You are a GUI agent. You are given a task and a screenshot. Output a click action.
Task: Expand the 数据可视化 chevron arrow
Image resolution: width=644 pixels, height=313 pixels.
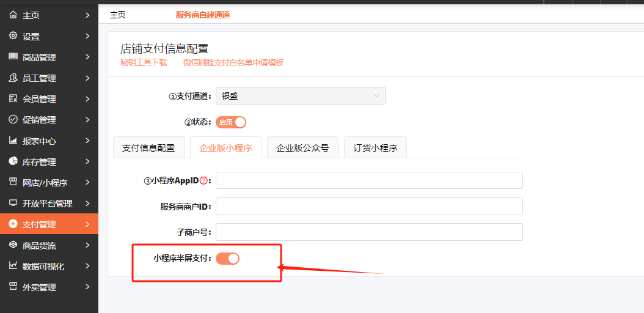click(x=87, y=266)
